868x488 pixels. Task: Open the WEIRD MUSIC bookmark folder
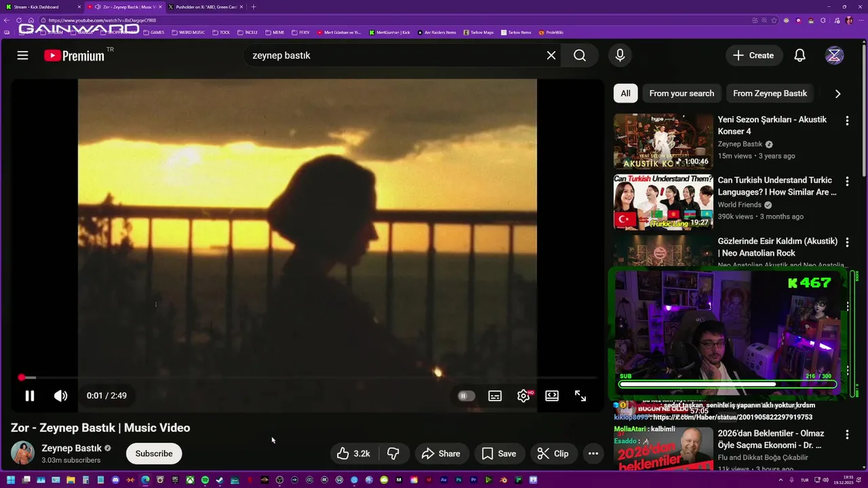[x=189, y=32]
